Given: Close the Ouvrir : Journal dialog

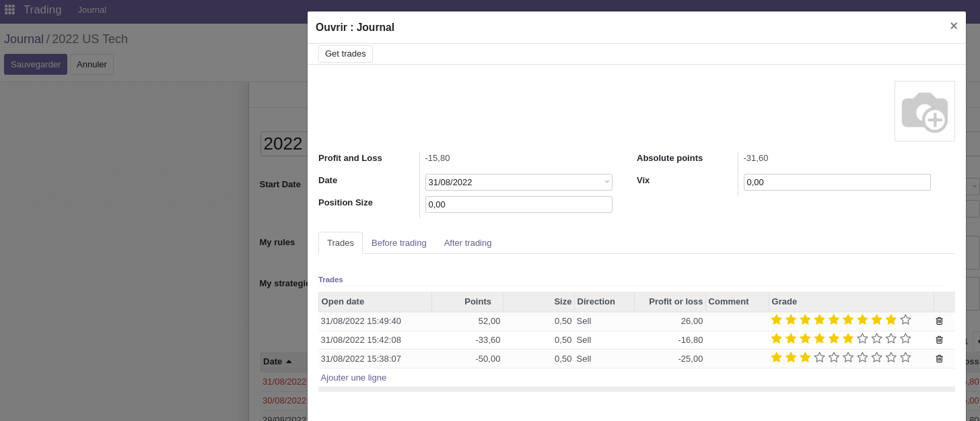Looking at the screenshot, I should (x=953, y=26).
